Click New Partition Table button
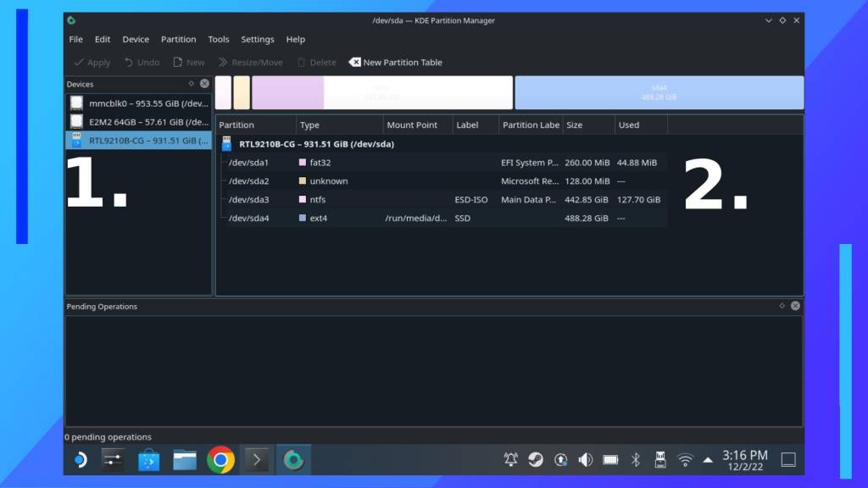 pos(395,63)
